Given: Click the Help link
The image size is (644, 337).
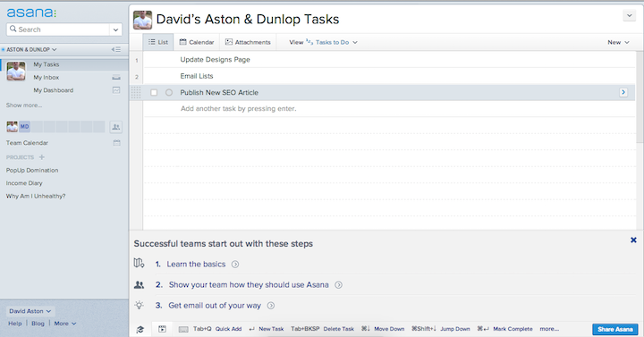Looking at the screenshot, I should 15,324.
